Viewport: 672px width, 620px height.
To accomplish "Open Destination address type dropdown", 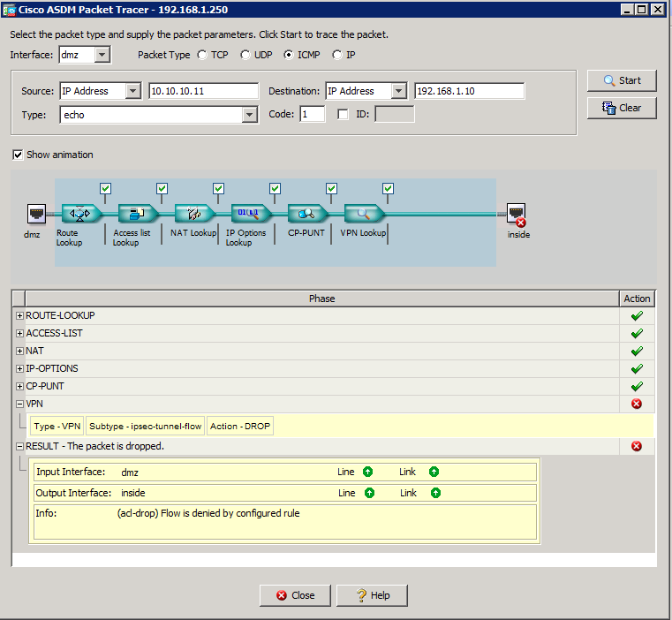I will 398,91.
